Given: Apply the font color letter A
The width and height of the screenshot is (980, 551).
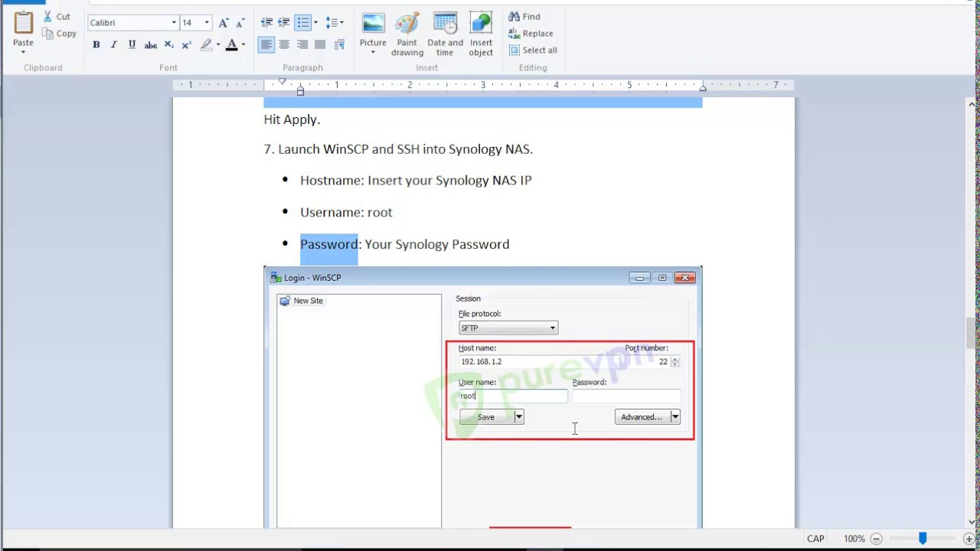Looking at the screenshot, I should pos(231,45).
